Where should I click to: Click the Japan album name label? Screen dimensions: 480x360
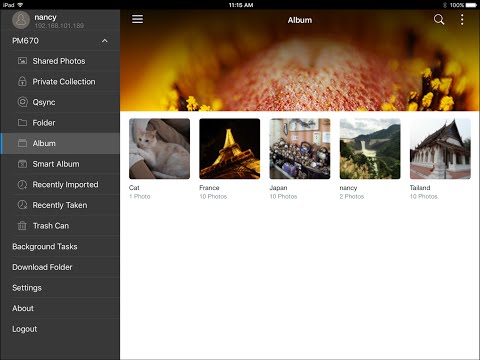click(278, 188)
